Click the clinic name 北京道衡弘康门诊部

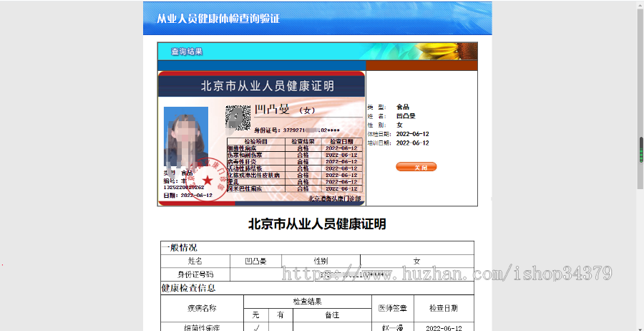[335, 198]
